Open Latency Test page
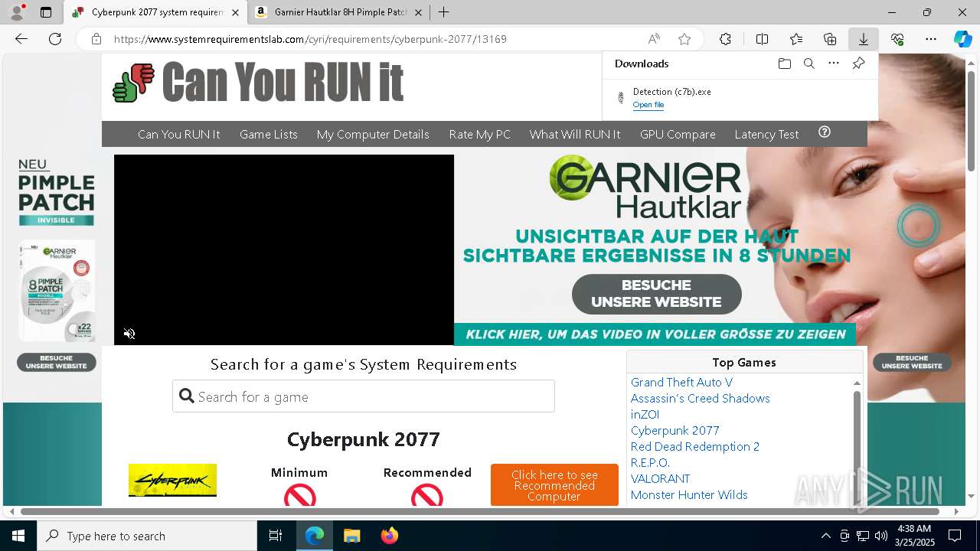This screenshot has width=980, height=551. [x=766, y=134]
